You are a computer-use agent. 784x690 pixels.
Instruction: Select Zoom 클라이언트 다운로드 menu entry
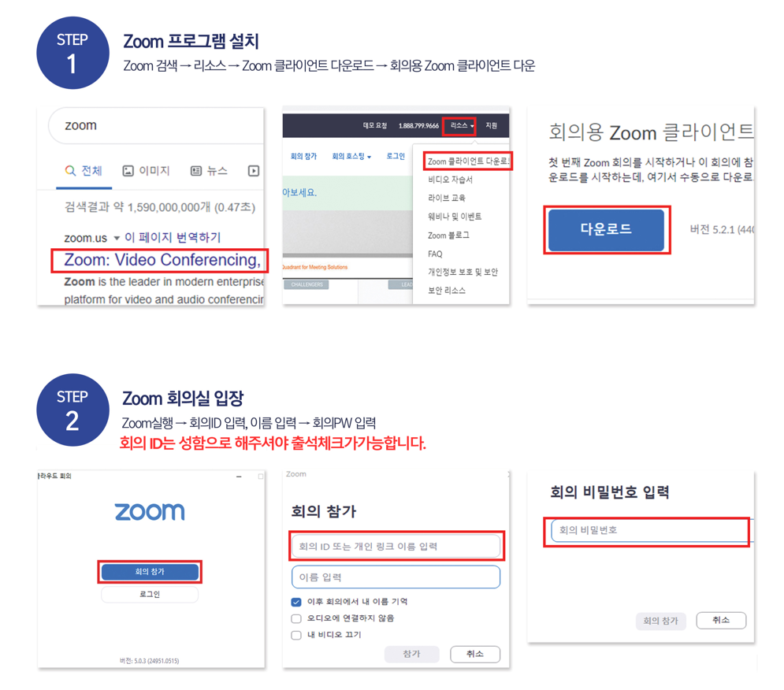[x=468, y=161]
